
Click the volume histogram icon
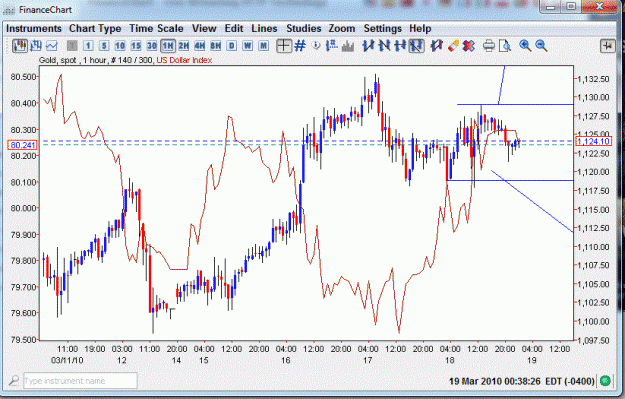coord(348,46)
